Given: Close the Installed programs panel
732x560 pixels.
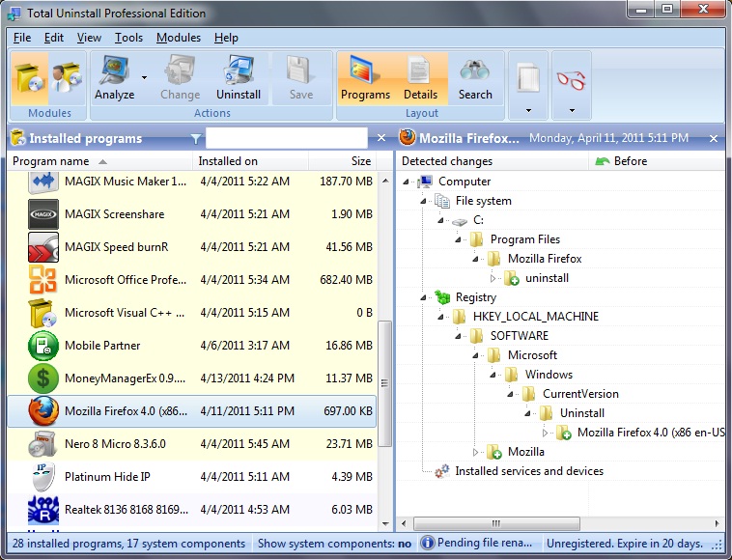Looking at the screenshot, I should 381,138.
